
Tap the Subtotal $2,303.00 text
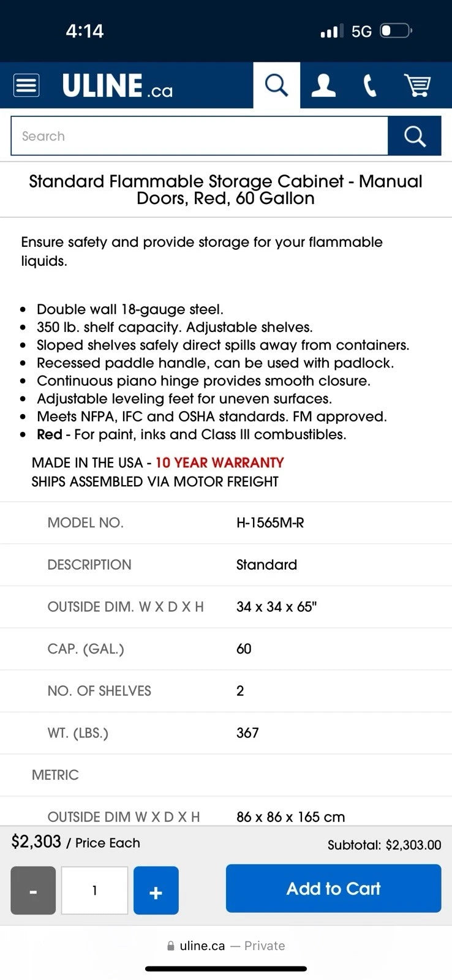(384, 845)
